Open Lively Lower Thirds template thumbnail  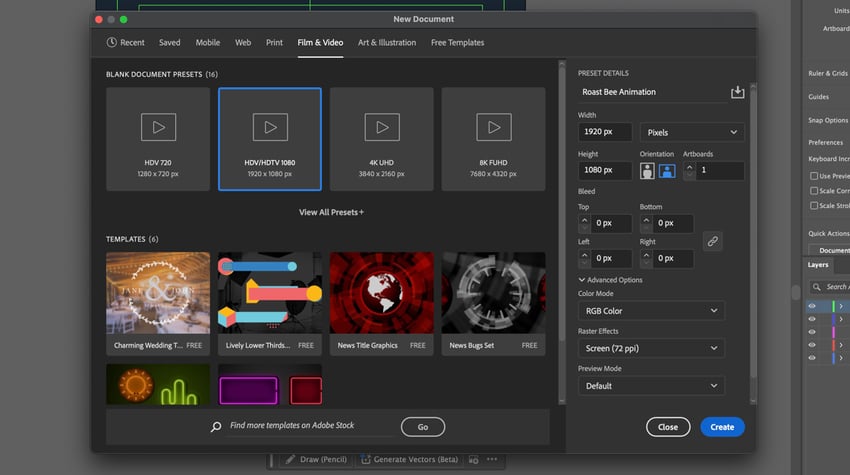pyautogui.click(x=270, y=293)
